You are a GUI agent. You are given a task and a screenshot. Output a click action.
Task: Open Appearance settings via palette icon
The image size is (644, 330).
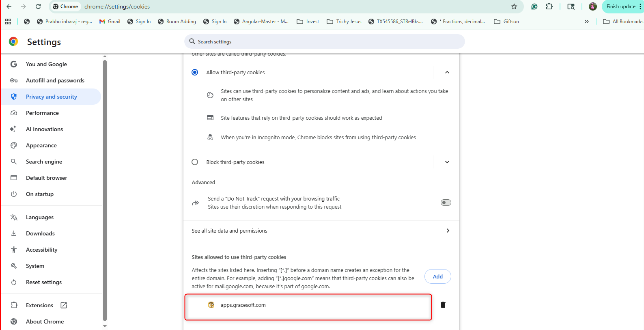pos(14,145)
